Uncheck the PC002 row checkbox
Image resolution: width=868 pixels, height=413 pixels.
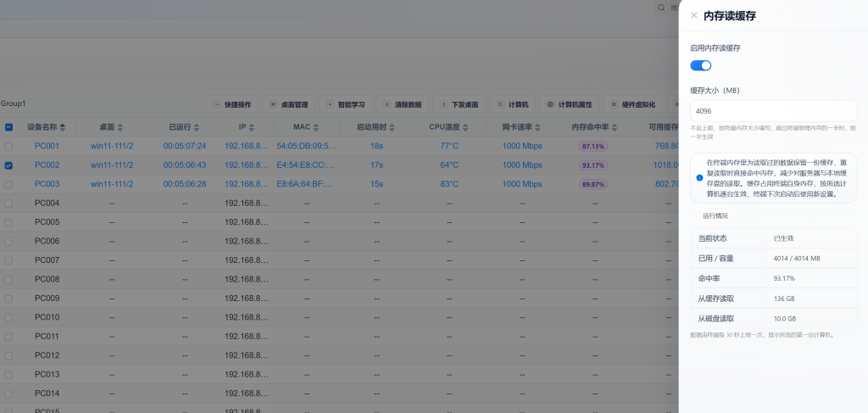pyautogui.click(x=8, y=165)
